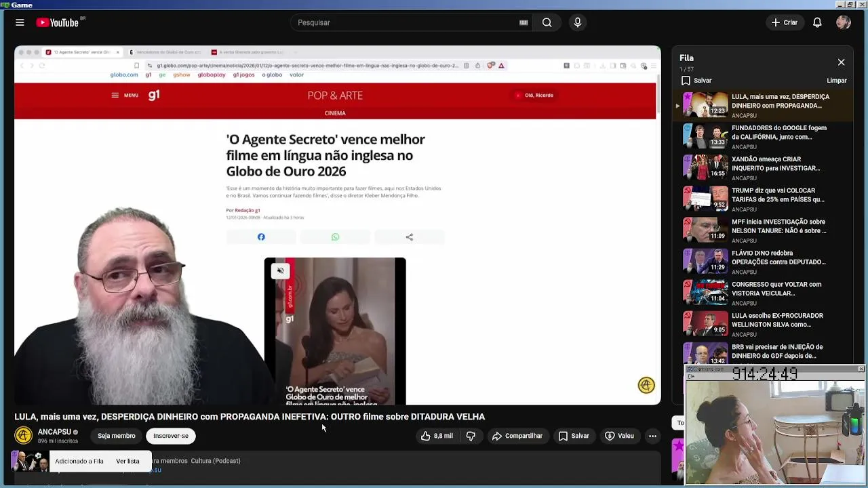Viewport: 868px width, 488px height.
Task: Click the queue play indicator arrow
Action: tap(677, 106)
